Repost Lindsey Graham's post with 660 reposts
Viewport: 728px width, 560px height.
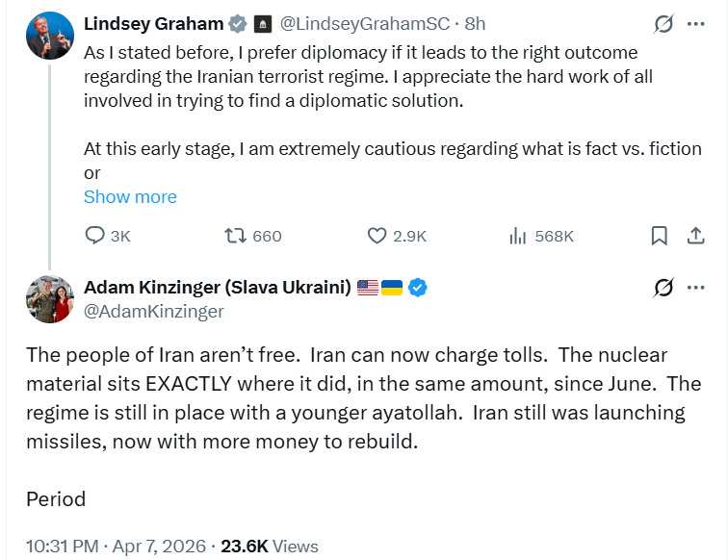[235, 236]
